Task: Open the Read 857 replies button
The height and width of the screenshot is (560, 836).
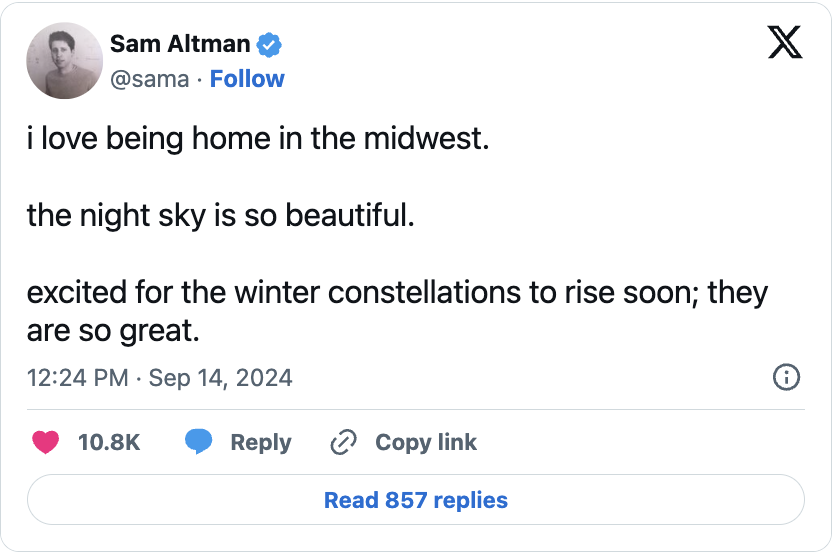Action: (x=416, y=500)
